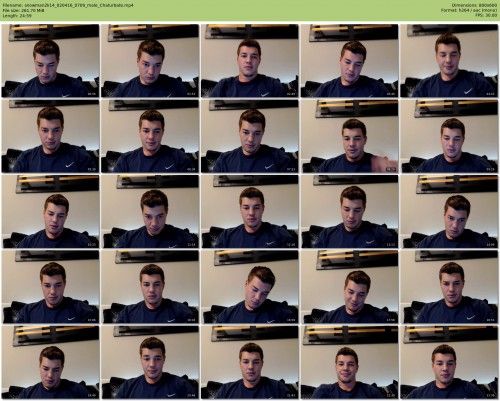Open the first thumbnail in fourth row
Screen dimensions: 500x401
50,287
